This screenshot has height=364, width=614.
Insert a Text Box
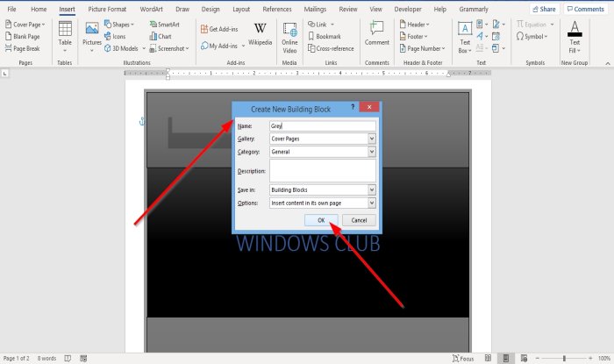click(x=465, y=37)
